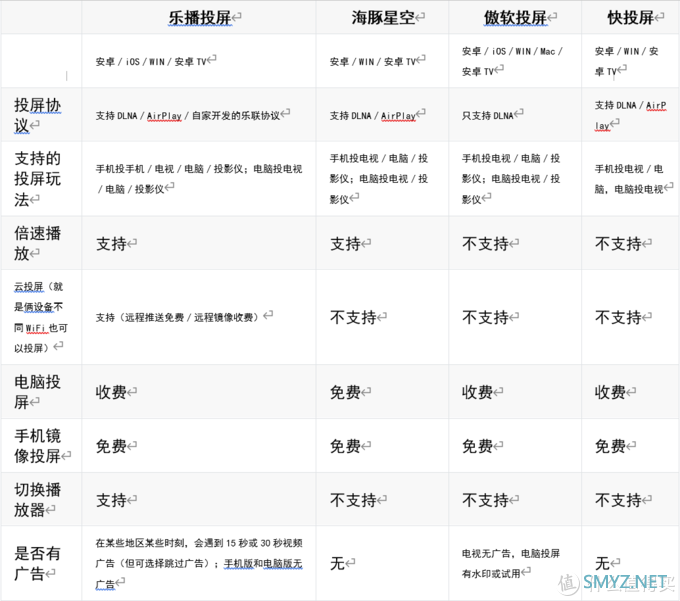Screen dimensions: 680x601
Task: Click 不支持 in 倍速播放 row under 快投屏
Action: [618, 244]
